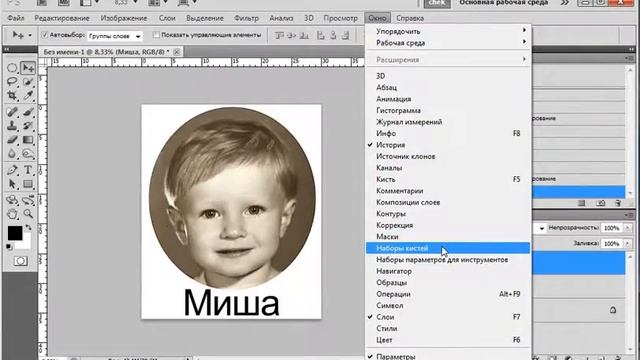Open the Редактирование menu
Screen dimensions: 640x360
pos(62,18)
